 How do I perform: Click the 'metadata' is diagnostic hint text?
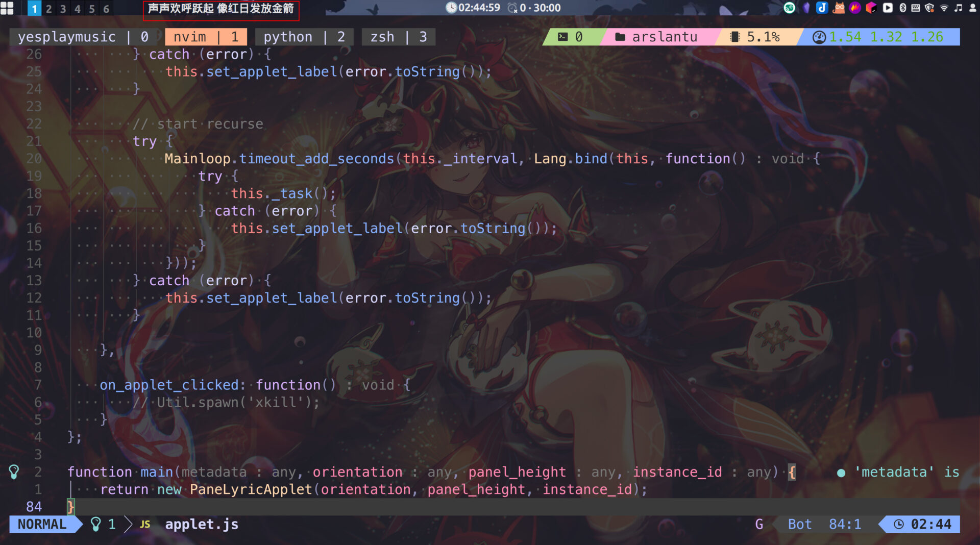tap(898, 472)
